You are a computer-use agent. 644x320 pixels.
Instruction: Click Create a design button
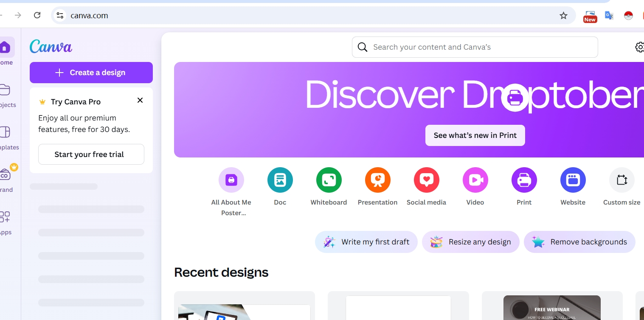tap(91, 73)
